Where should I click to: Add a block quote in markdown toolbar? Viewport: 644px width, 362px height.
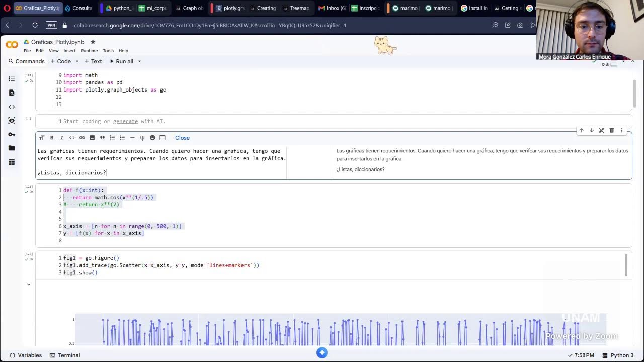pos(102,138)
